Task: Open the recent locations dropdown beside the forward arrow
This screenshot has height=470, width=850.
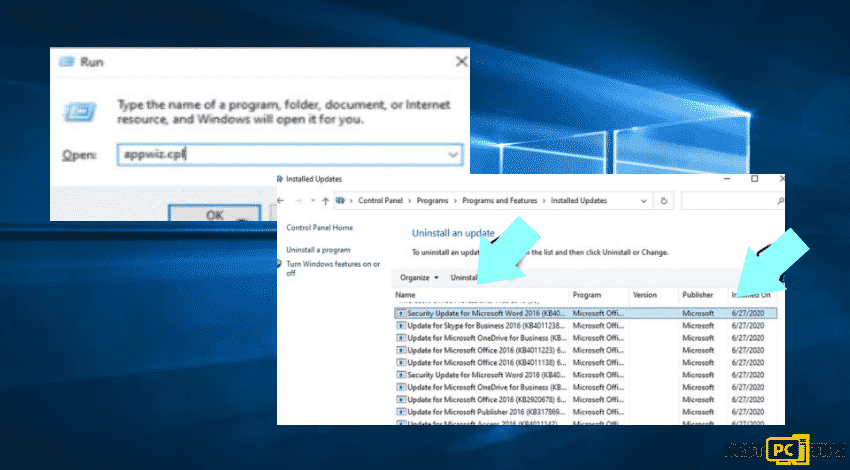Action: (313, 201)
